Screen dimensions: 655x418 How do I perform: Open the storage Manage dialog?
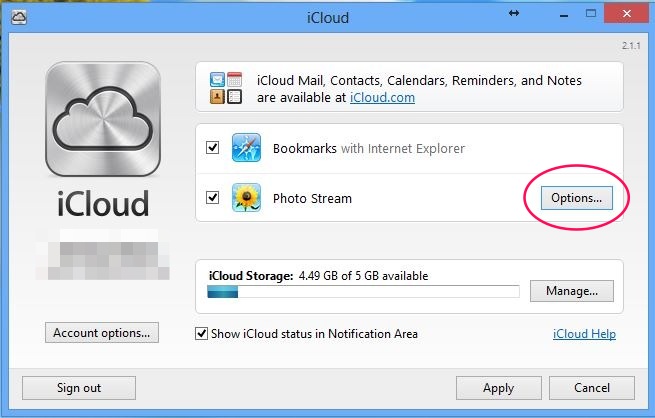pos(572,292)
